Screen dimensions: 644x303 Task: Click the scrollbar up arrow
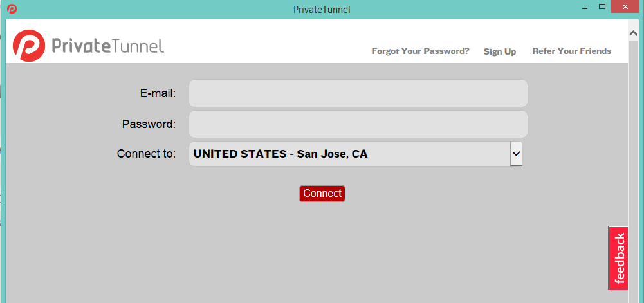634,30
